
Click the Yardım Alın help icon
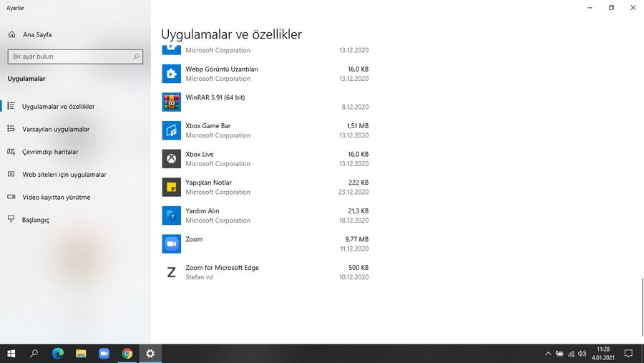point(171,216)
